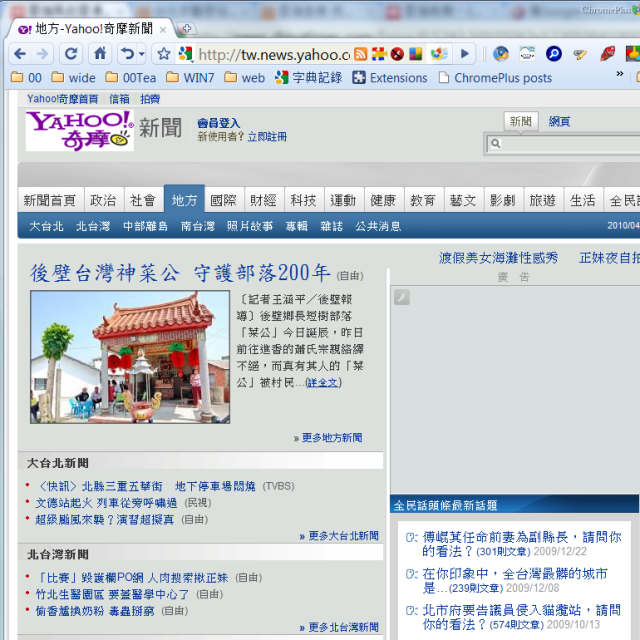
Task: Open the 新聞首頁 navigation tab
Action: coord(50,200)
